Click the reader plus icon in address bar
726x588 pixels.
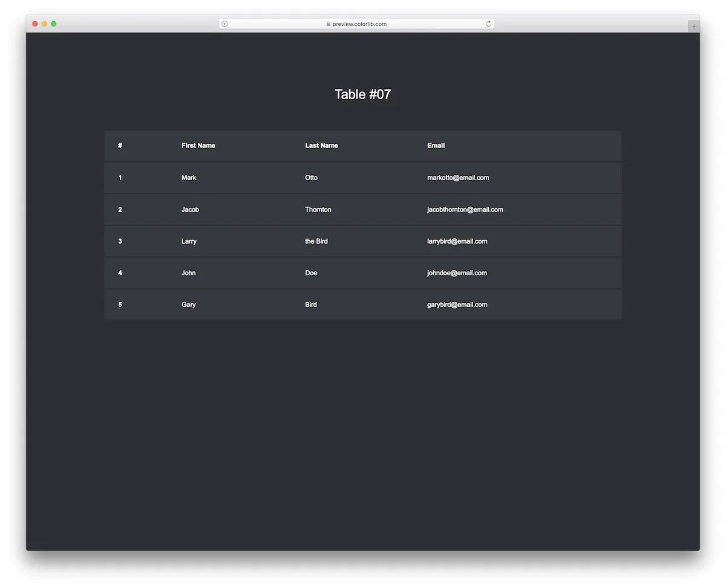click(224, 24)
